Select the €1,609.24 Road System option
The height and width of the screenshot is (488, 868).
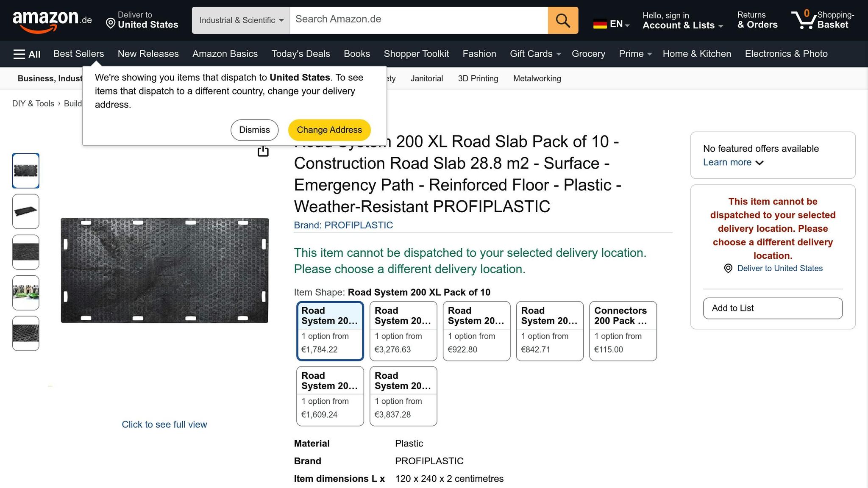click(x=330, y=396)
